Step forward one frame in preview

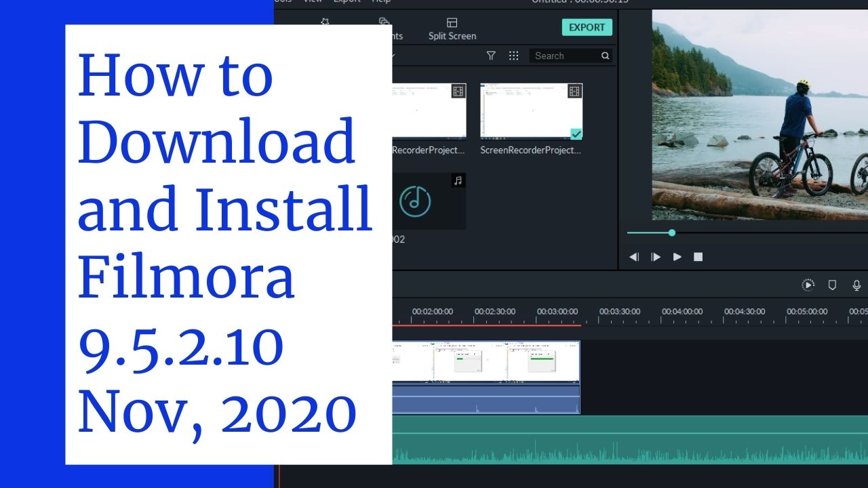point(656,257)
